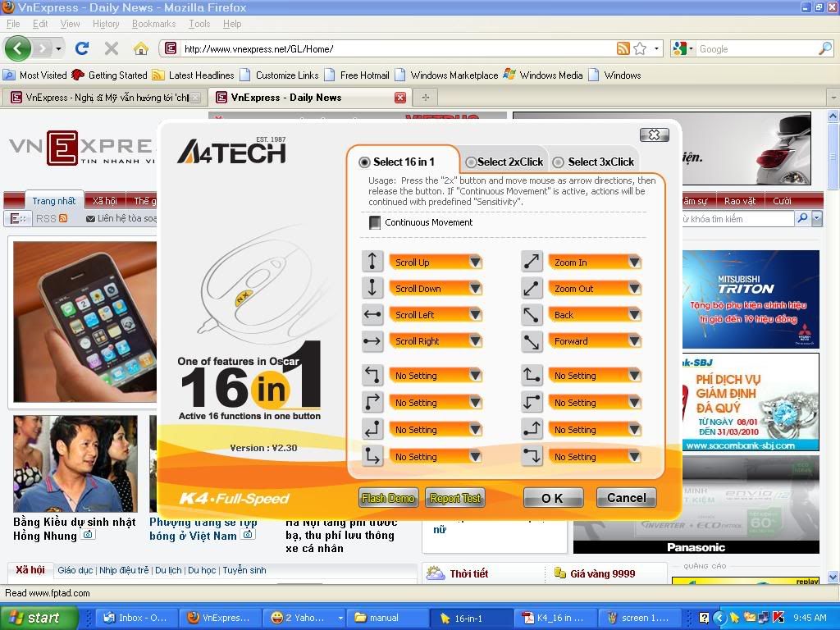Image resolution: width=840 pixels, height=630 pixels.
Task: Click the weather icon next to Thời tiết
Action: [x=436, y=573]
